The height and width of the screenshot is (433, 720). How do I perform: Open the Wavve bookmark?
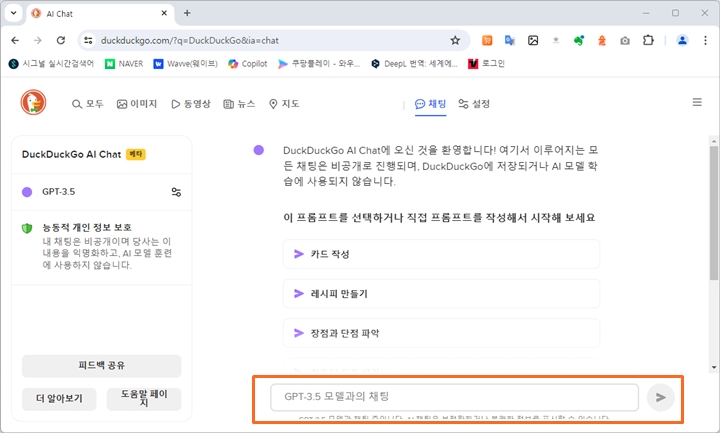186,64
